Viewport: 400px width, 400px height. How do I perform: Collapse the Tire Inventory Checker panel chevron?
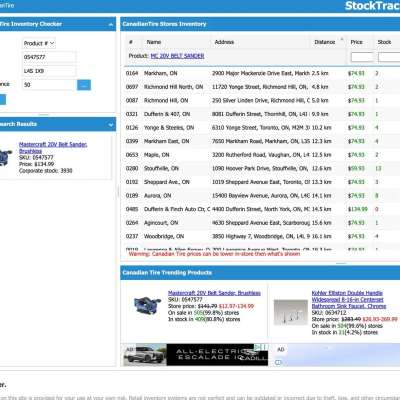111,25
